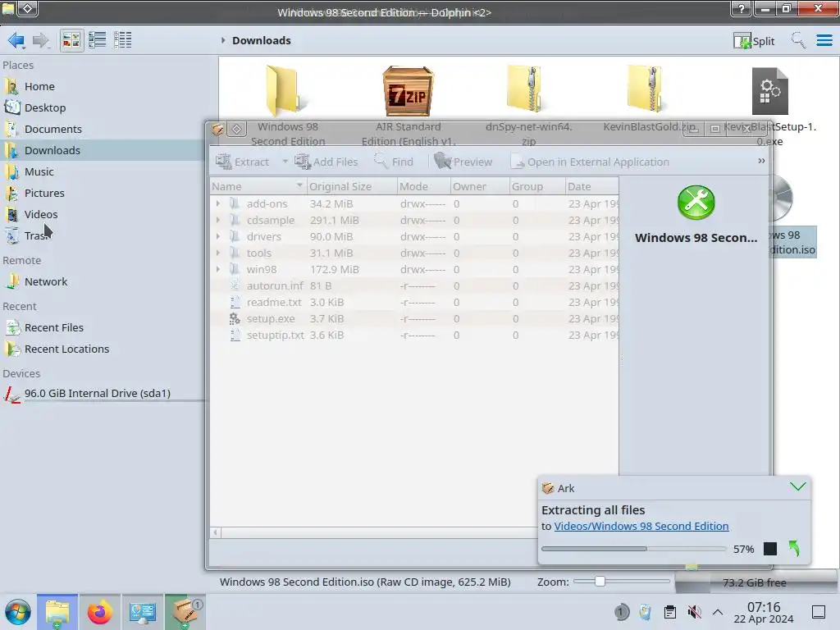Sort Ark list by Original Size column
This screenshot has width=840, height=630.
pyautogui.click(x=352, y=186)
